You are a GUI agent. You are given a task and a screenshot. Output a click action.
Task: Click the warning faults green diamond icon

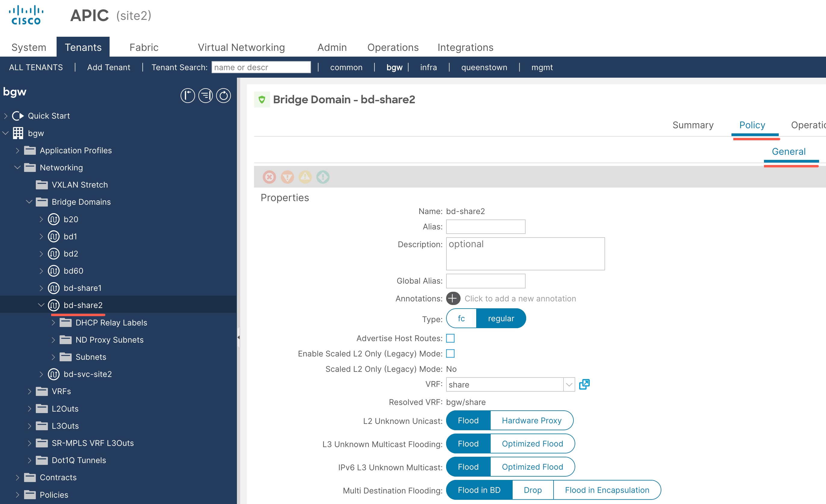click(x=323, y=177)
